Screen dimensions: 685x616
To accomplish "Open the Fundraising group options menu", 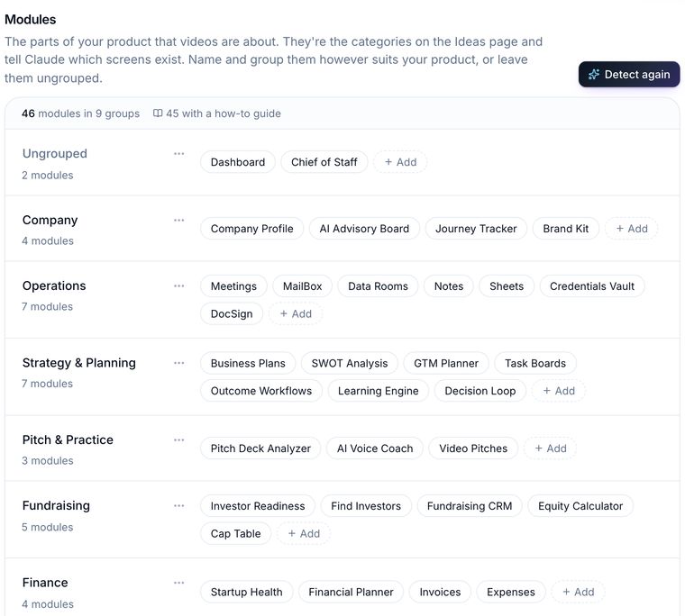I will (178, 505).
